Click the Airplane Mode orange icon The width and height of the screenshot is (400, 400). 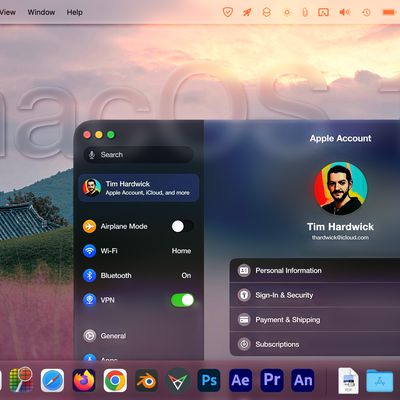click(89, 226)
